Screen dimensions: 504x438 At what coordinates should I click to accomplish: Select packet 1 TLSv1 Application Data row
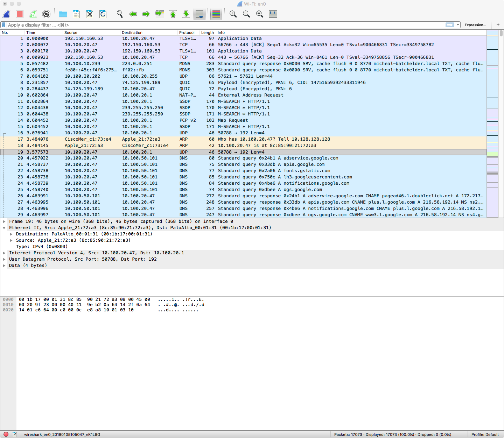[243, 38]
